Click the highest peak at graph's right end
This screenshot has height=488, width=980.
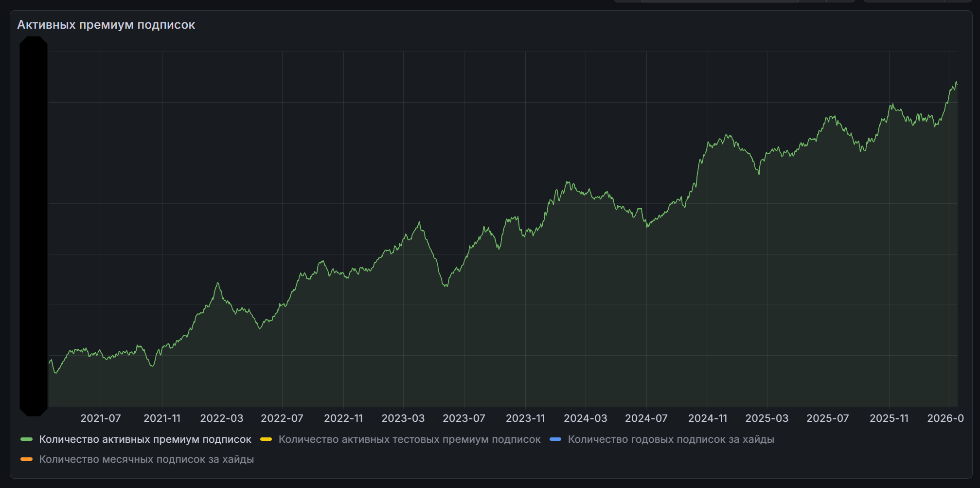point(956,82)
